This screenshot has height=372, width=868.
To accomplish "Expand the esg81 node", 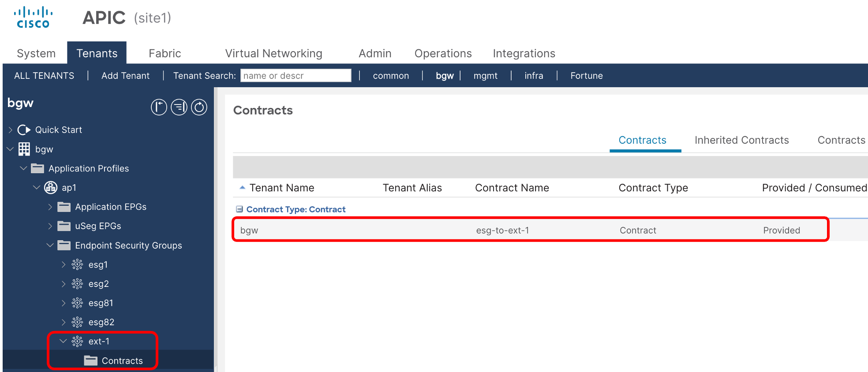I will point(64,303).
